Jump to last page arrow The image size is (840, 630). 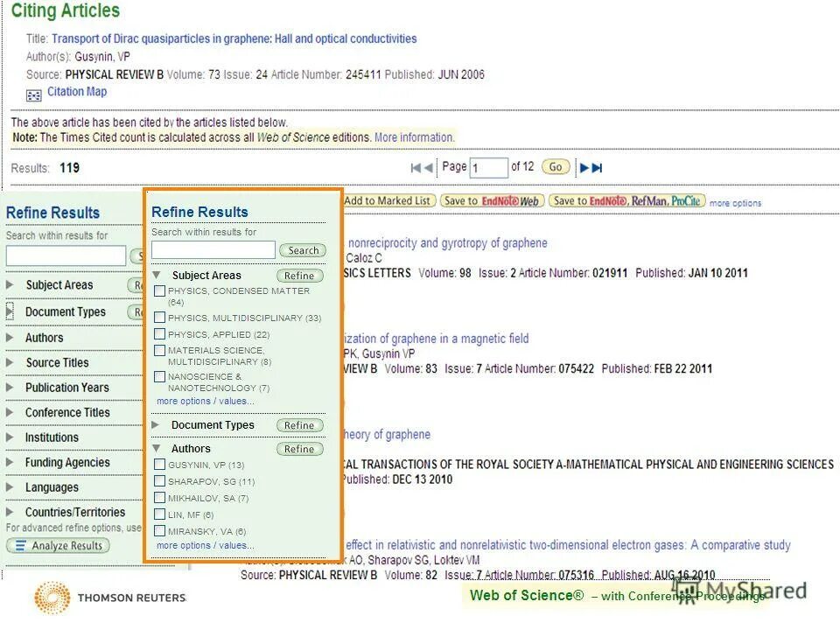[598, 168]
